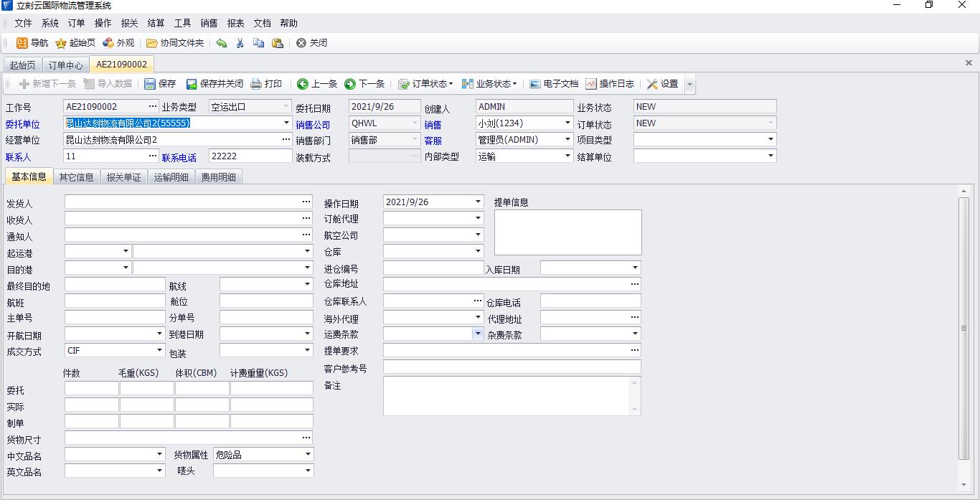Open the 航空公司 dropdown list
The height and width of the screenshot is (500, 980).
(x=478, y=235)
